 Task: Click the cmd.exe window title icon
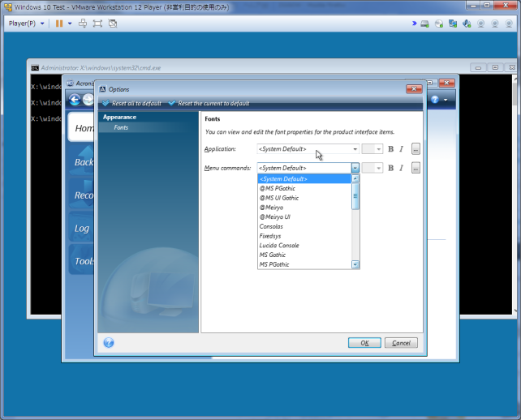pos(35,68)
